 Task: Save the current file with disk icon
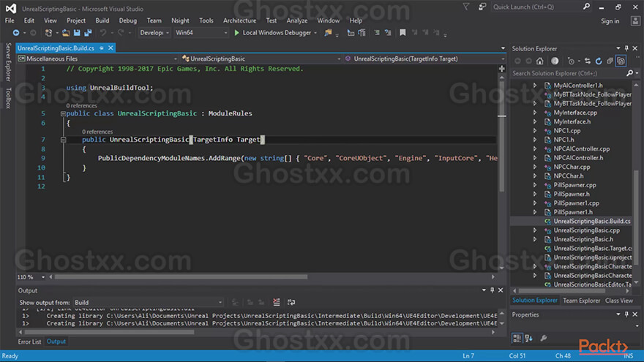pos(77,33)
